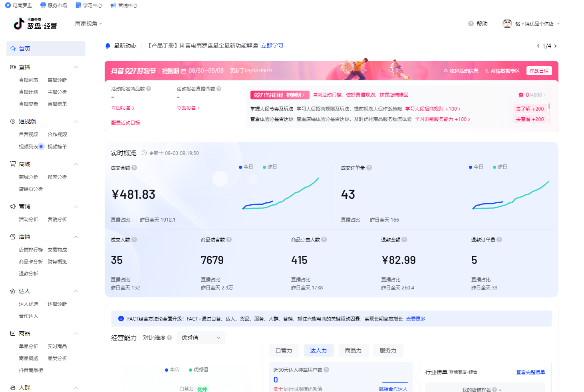Toggle 今日 legend in 成交订单量 chart
Image resolution: width=584 pixels, height=392 pixels.
point(476,167)
